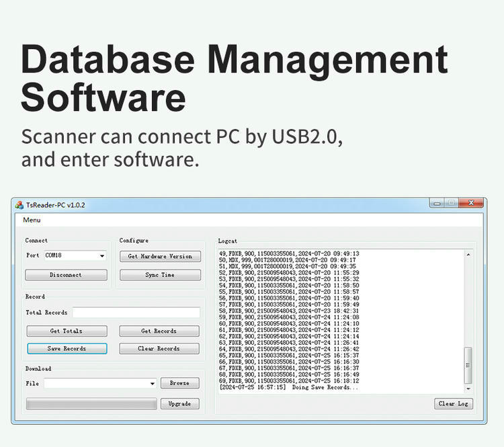Click the Total Records field
Image resolution: width=504 pixels, height=447 pixels.
136,313
